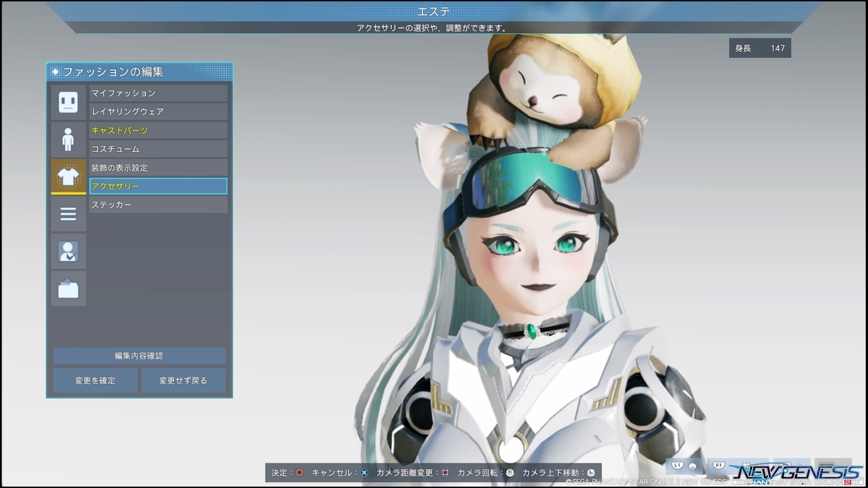Click the circle confirm button icon
Screen dimensions: 868x488
click(x=299, y=473)
